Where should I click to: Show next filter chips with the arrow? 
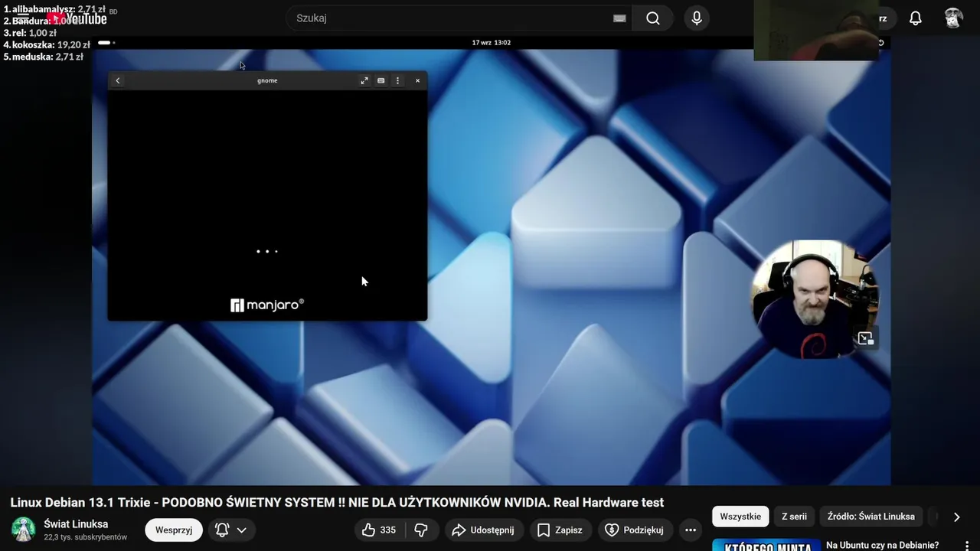956,517
